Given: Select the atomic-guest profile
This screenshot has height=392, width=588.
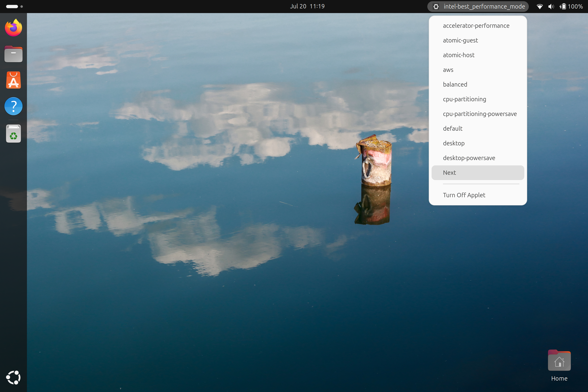Looking at the screenshot, I should 460,40.
